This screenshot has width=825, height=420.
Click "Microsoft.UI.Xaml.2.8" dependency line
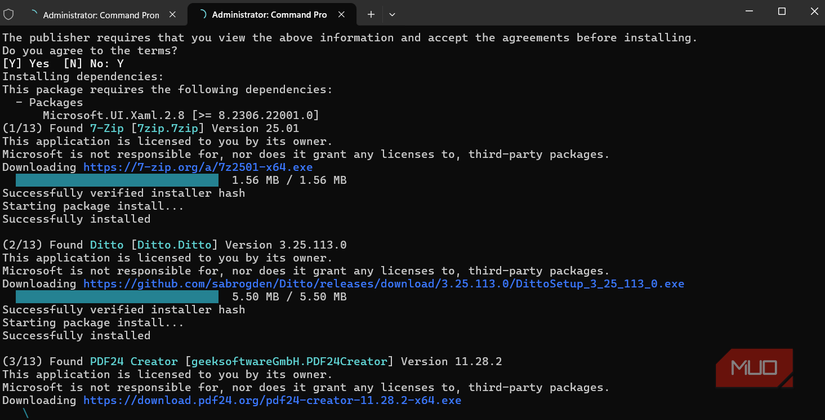click(x=181, y=115)
